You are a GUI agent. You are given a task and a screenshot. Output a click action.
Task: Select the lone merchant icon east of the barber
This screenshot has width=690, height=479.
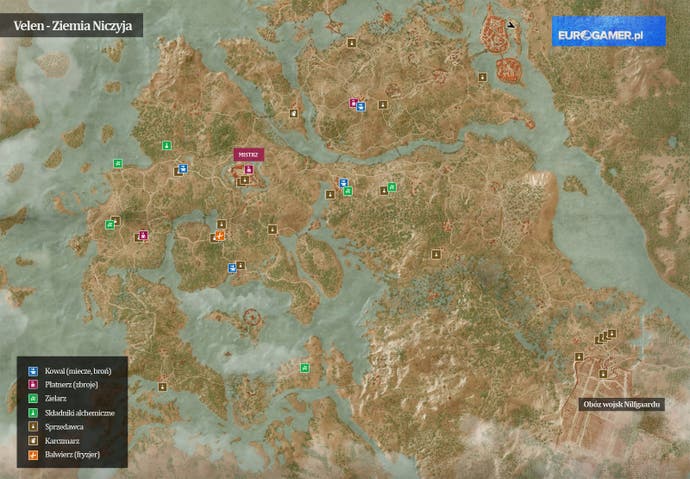(272, 229)
